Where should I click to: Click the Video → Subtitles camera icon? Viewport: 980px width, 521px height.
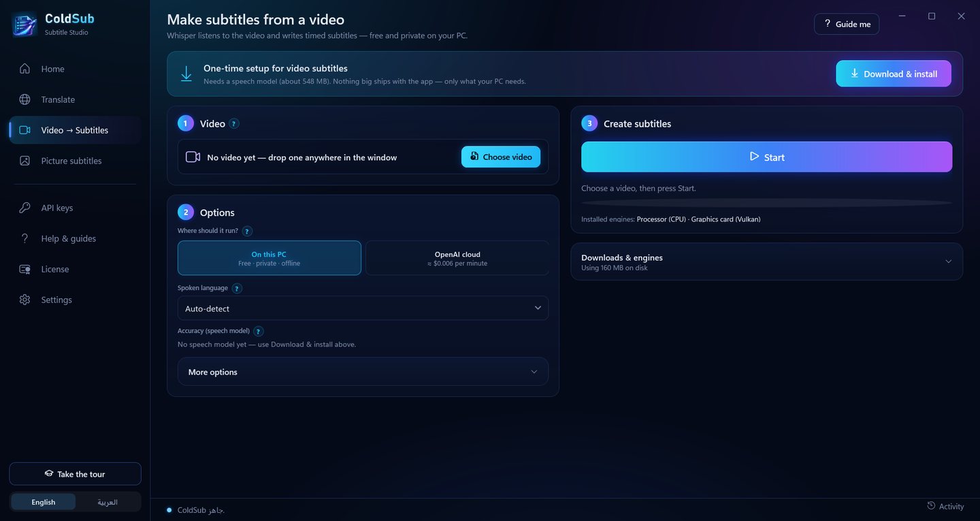[x=24, y=130]
